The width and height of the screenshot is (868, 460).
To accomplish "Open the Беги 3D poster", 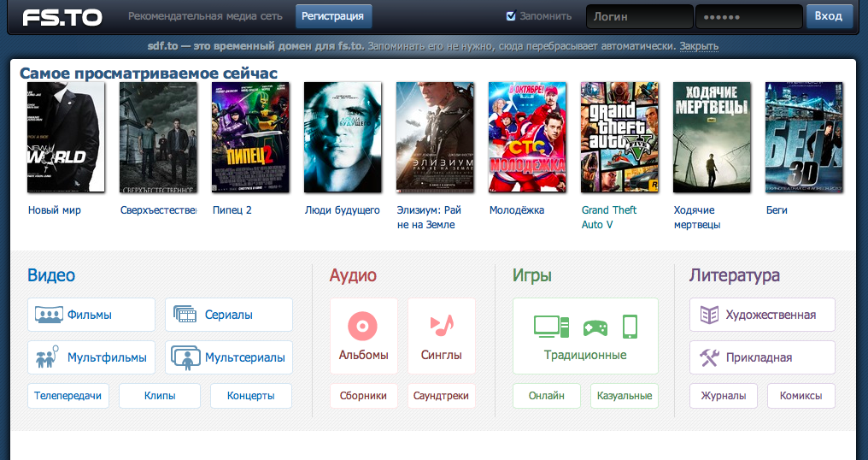I will point(804,137).
